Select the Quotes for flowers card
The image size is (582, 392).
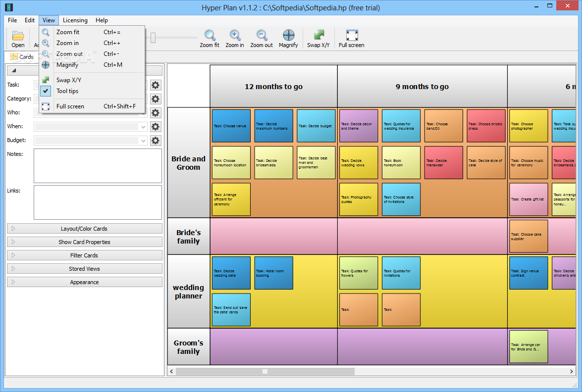[x=359, y=273]
